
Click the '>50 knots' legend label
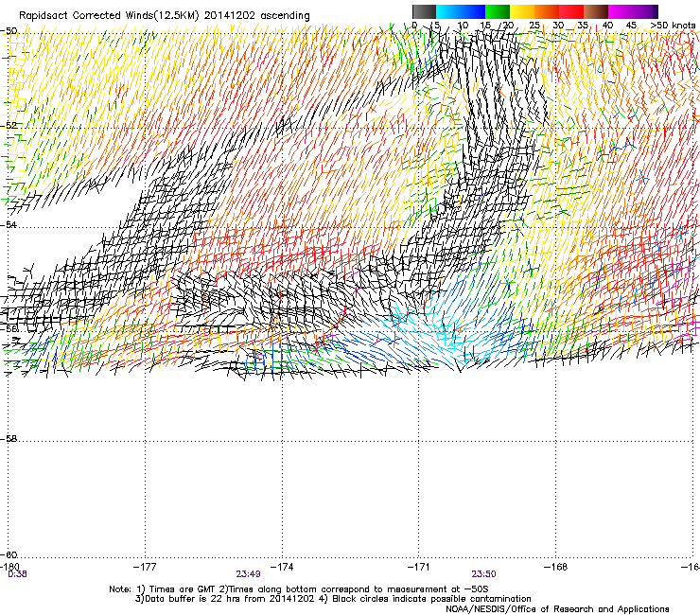point(673,26)
